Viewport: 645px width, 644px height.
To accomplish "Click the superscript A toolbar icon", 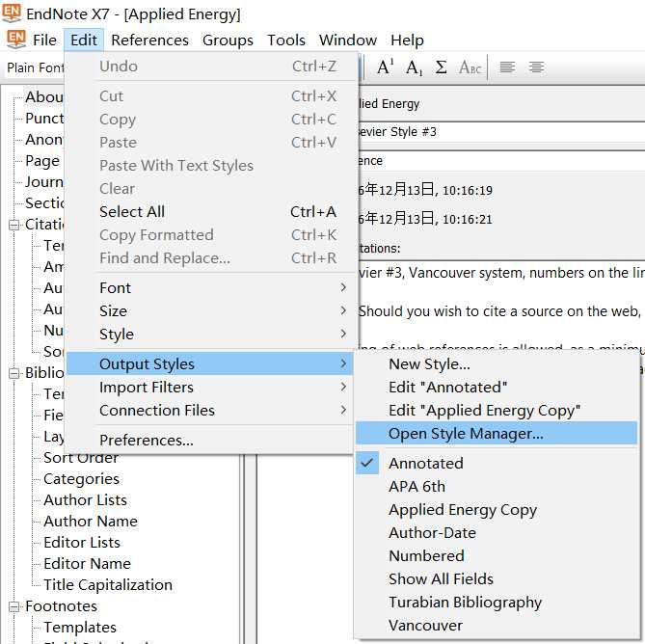I will (x=386, y=67).
